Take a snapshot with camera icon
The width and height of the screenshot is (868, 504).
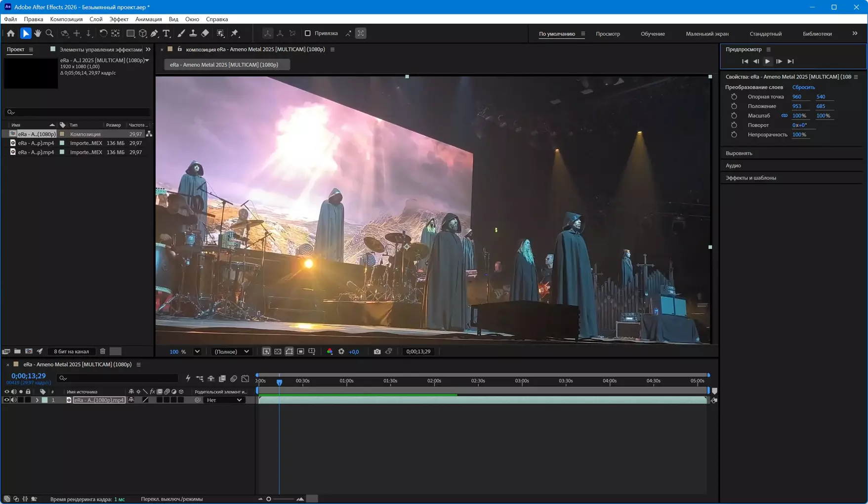[x=377, y=351]
